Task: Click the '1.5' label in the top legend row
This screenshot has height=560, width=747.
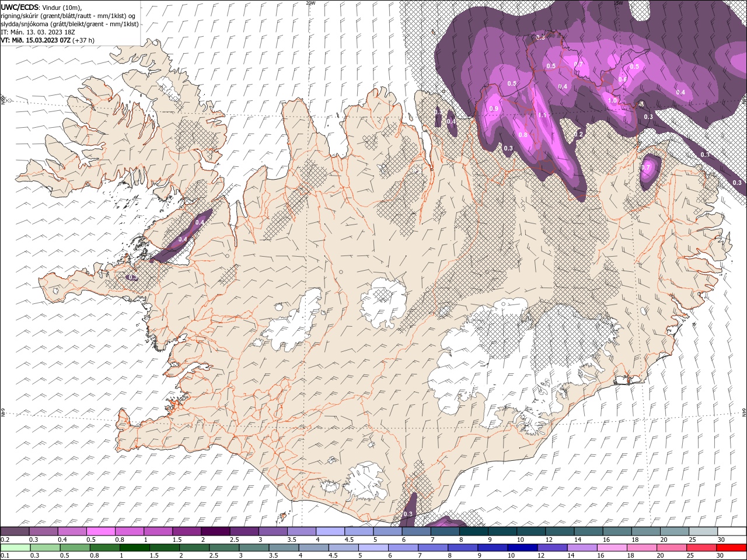Action: pos(177,540)
